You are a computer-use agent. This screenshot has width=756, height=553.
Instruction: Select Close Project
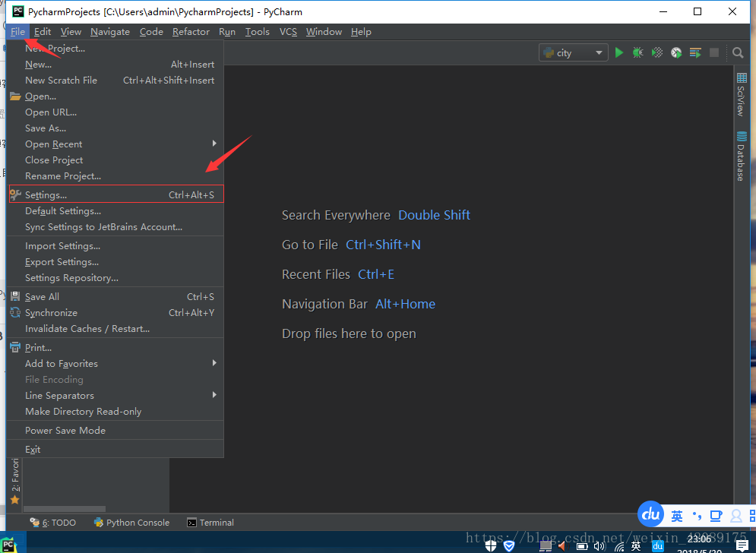[x=115, y=160]
